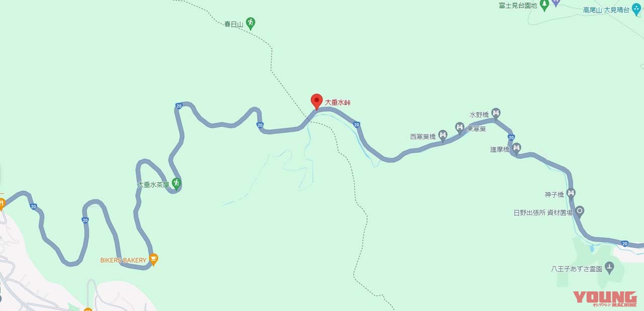Click the 大垂水峠 red label text
Screen dimensions: 644x311
tap(338, 102)
